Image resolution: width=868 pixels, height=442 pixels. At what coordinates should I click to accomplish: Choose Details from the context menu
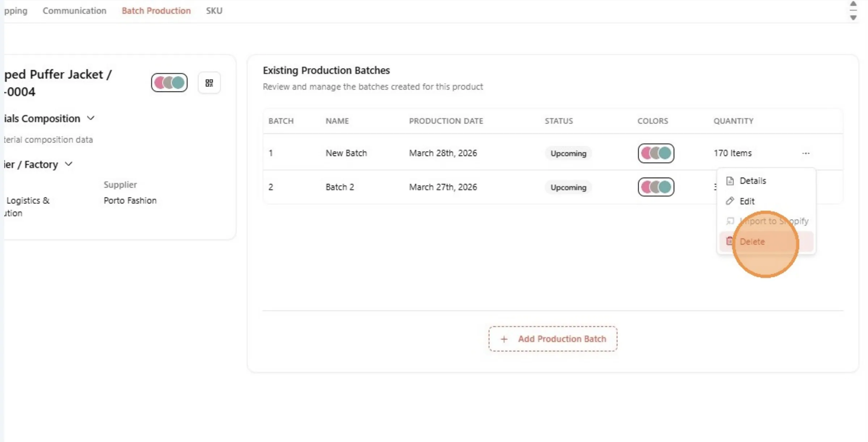coord(766,181)
